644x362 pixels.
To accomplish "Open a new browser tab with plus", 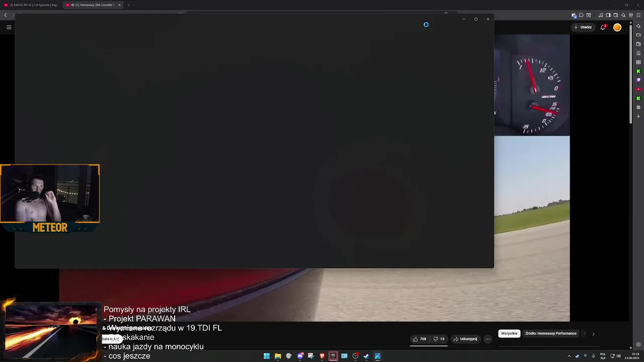I will 128,5.
